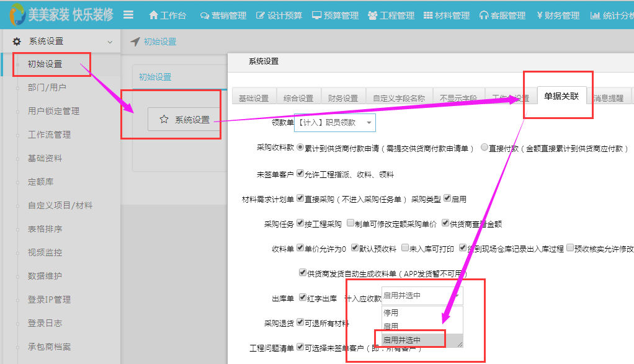This screenshot has height=364, width=634.
Task: Switch to 财务设置 tab
Action: click(343, 98)
